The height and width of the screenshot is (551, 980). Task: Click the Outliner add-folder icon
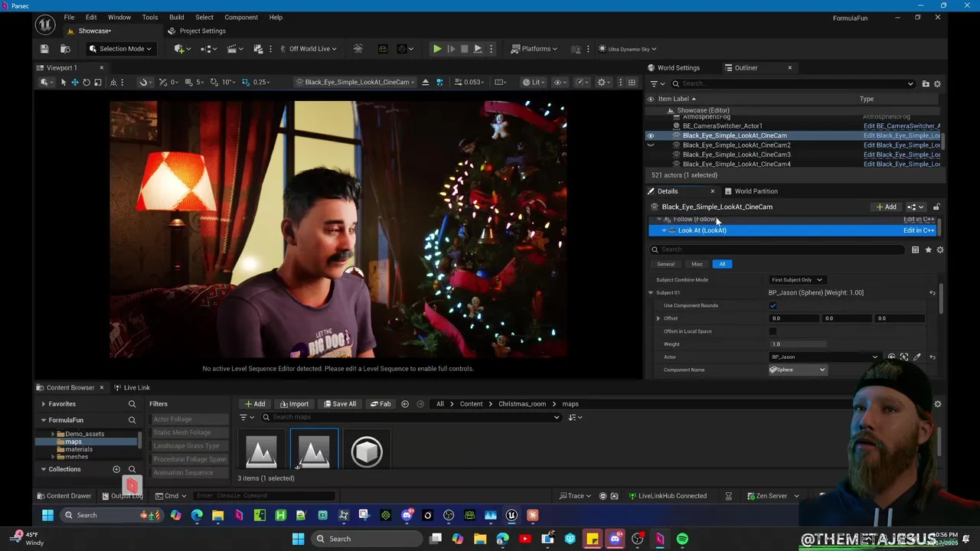[x=926, y=83]
